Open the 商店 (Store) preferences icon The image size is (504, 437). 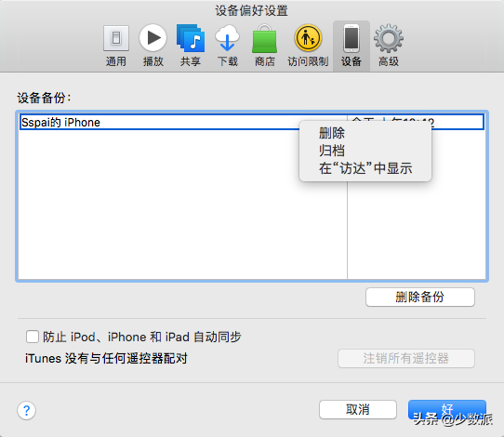click(264, 46)
